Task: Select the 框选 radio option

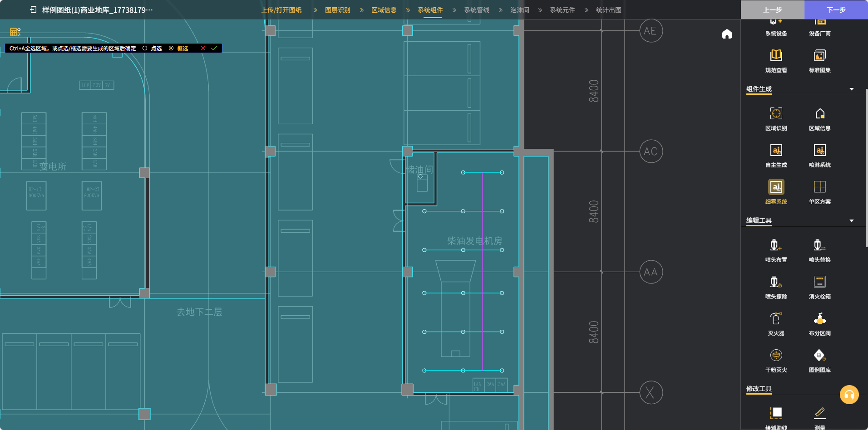Action: click(x=171, y=48)
